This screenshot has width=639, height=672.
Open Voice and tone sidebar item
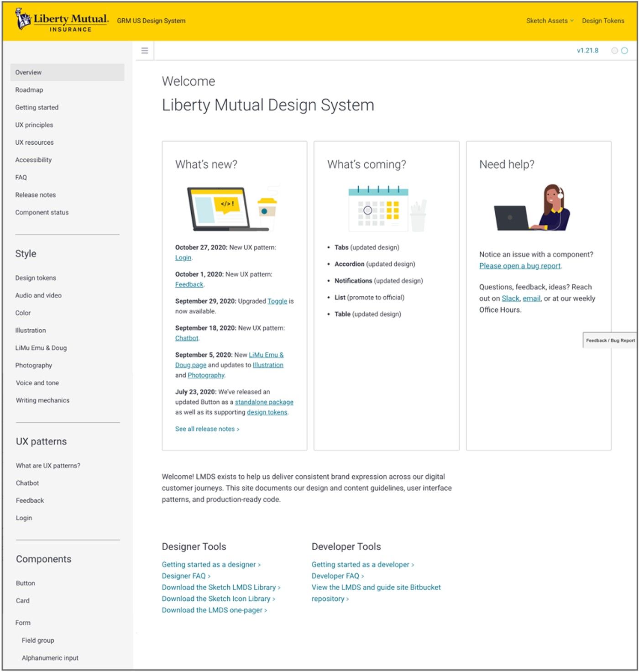tap(37, 383)
